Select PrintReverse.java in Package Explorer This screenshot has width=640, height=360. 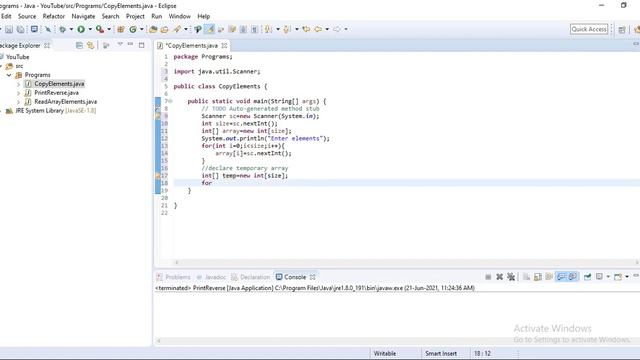(x=56, y=93)
